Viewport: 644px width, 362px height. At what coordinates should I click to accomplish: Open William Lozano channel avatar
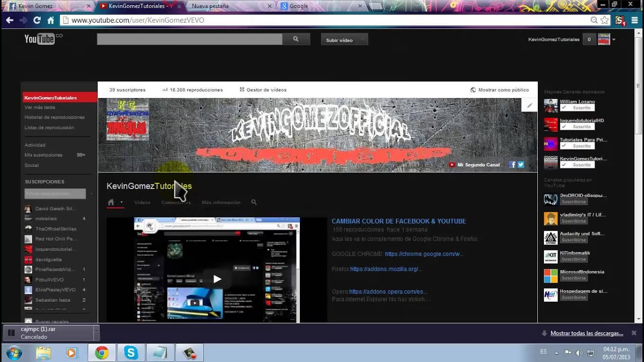(x=550, y=105)
